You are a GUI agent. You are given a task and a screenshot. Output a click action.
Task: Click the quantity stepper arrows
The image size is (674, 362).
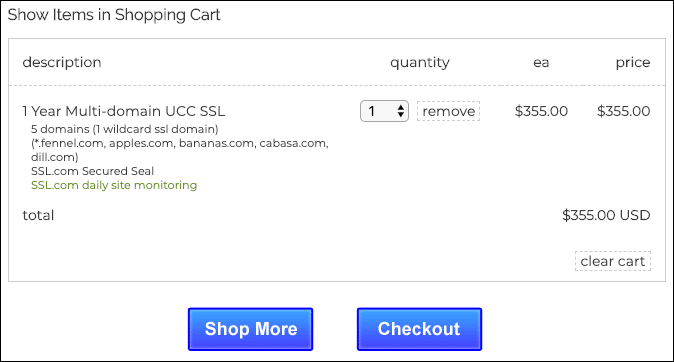[401, 111]
